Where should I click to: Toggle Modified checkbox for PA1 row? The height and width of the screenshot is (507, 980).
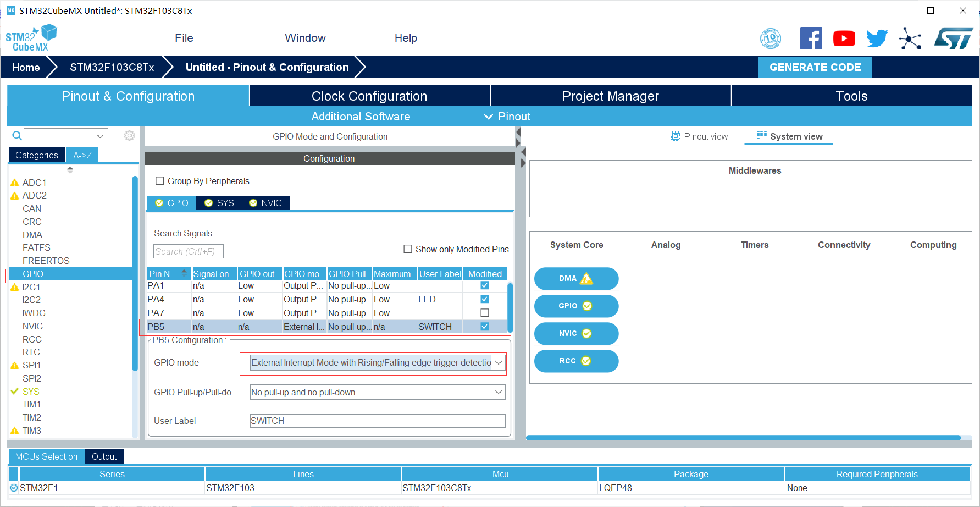(x=485, y=285)
